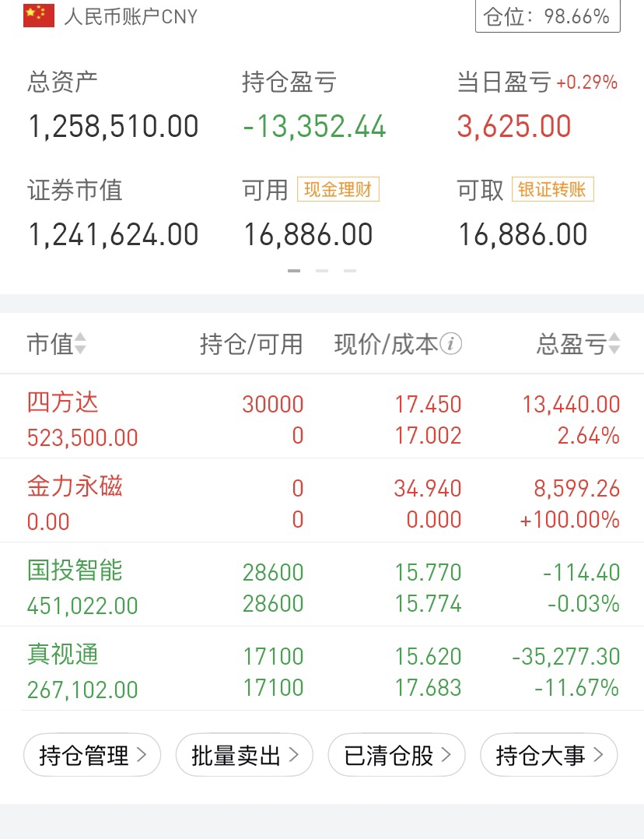This screenshot has height=839, width=644.
Task: Expand 批量卖出 option
Action: (244, 755)
